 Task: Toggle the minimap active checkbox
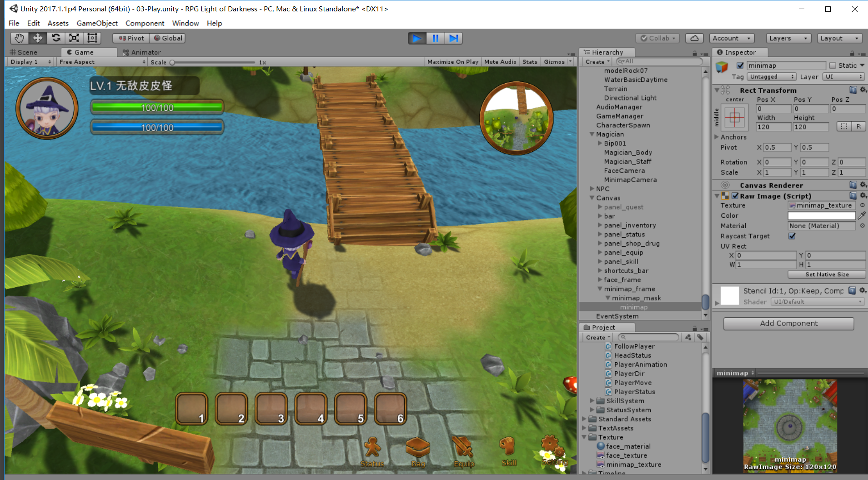[x=740, y=65]
